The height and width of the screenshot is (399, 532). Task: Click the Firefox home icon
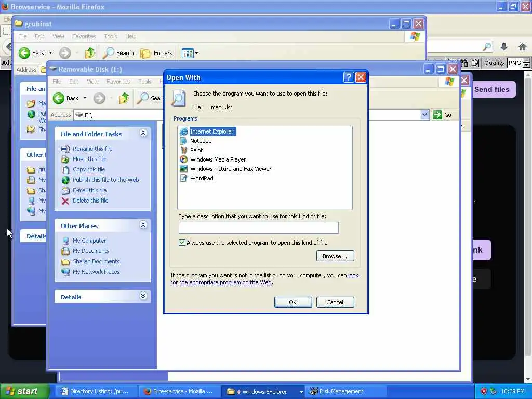tap(523, 47)
